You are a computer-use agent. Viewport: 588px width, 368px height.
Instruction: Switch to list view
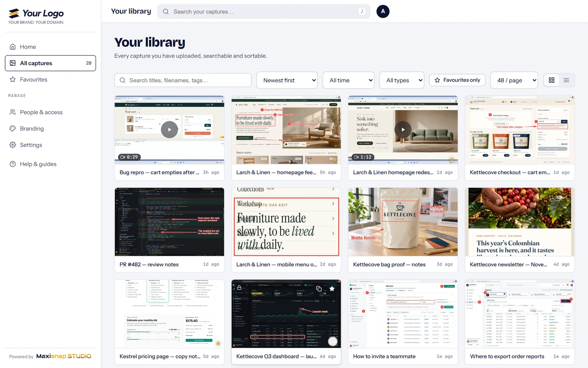point(566,80)
